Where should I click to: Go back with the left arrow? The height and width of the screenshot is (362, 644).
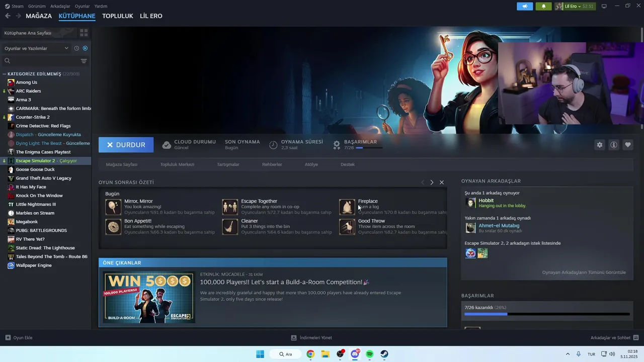click(8, 16)
